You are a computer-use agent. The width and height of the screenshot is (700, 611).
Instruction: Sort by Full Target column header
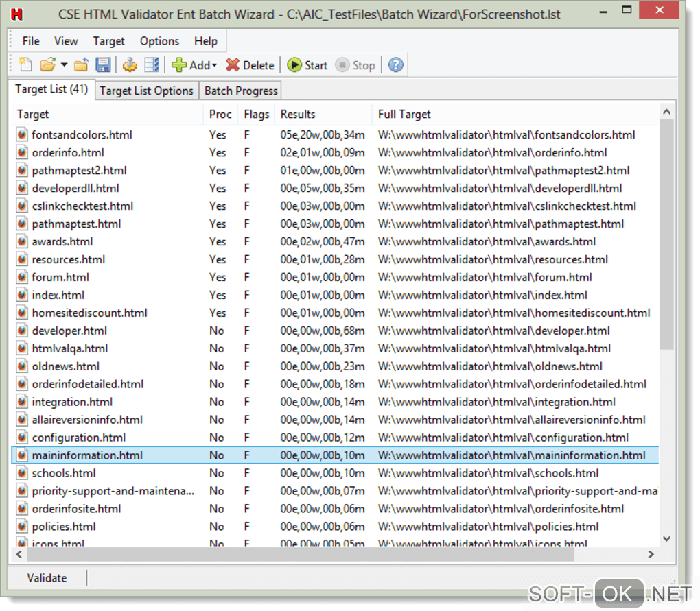tap(515, 114)
